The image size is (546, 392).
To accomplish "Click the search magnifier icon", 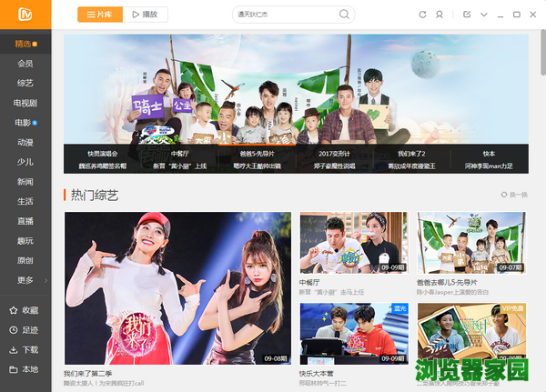I will tap(344, 15).
